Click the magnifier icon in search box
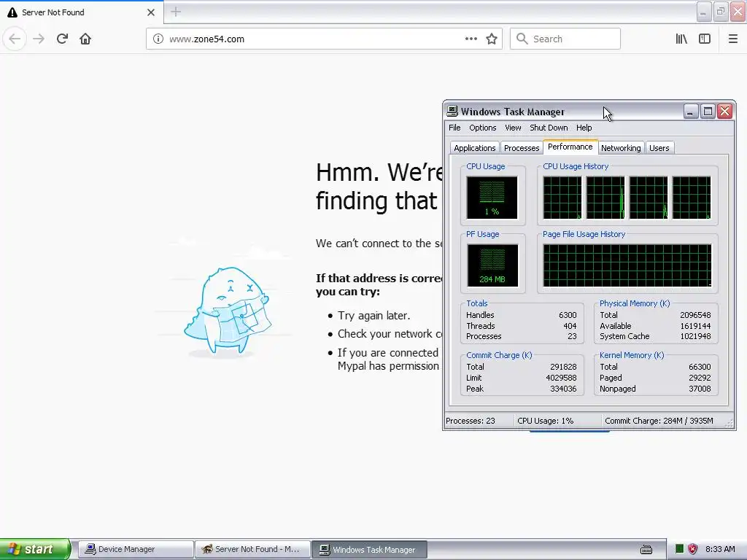This screenshot has height=560, width=747. (522, 39)
